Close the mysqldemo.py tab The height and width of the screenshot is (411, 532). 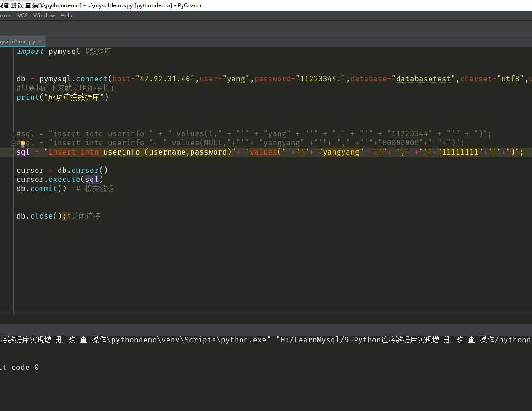click(x=40, y=41)
